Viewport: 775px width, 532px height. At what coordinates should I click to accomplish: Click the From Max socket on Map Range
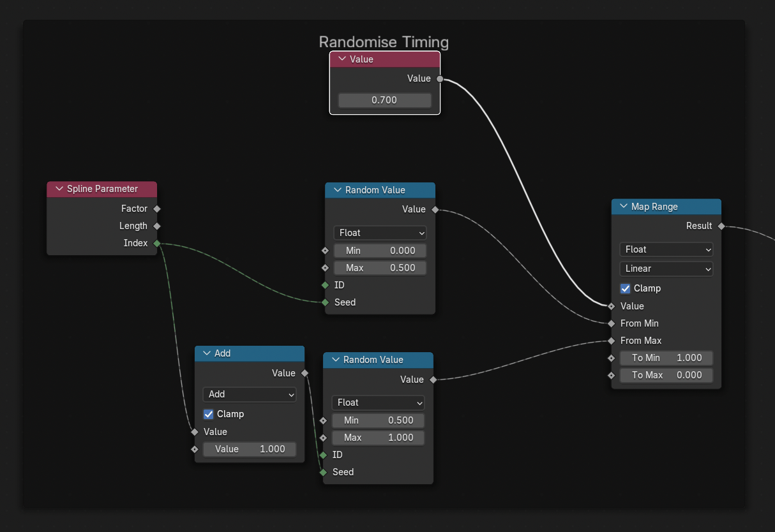612,341
